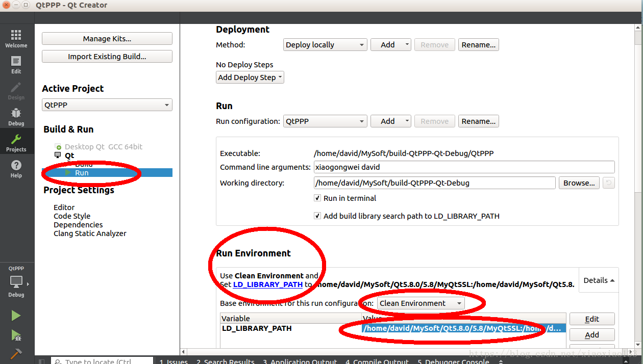
Task: Open the 4 Compile Output pane
Action: (377, 361)
